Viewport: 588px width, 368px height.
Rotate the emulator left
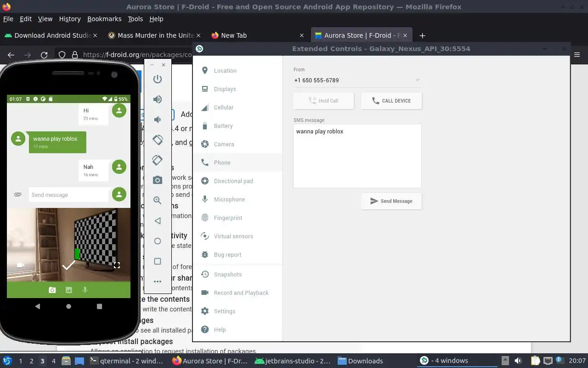tap(158, 139)
